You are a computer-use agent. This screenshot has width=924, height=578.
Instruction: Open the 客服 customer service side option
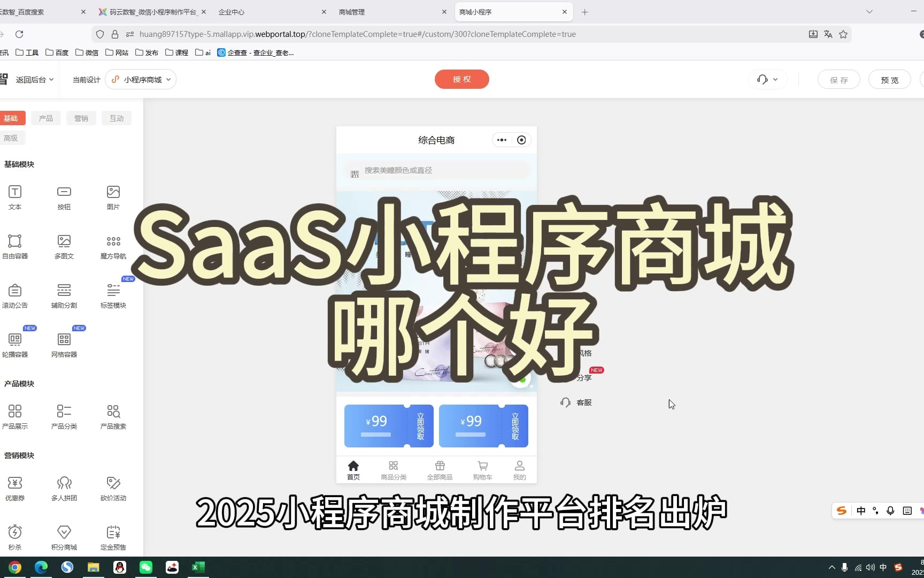(576, 402)
